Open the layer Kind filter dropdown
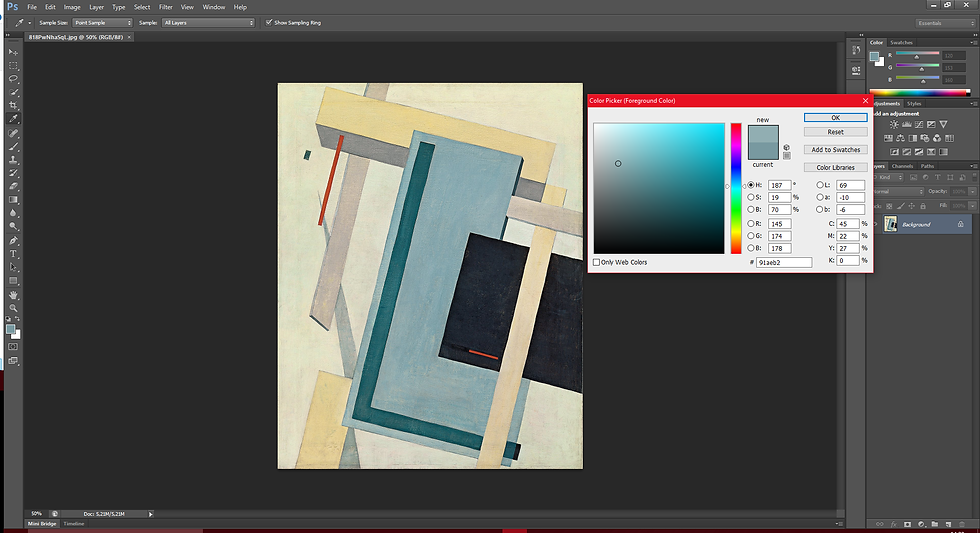This screenshot has width=980, height=533. 889,177
